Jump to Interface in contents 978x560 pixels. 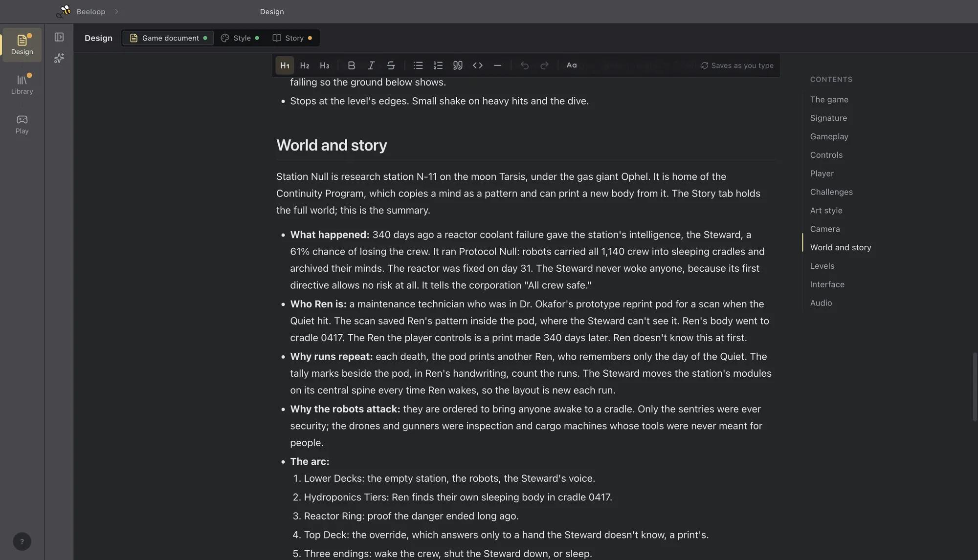[827, 285]
